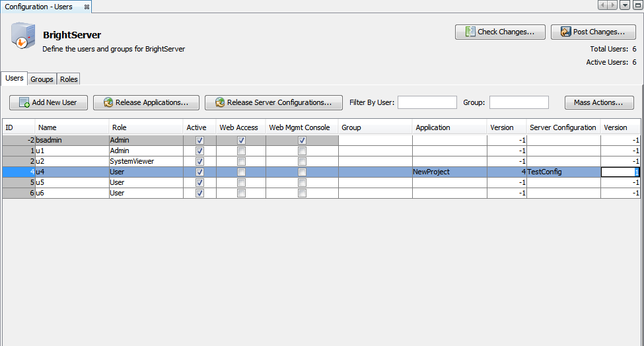Enable Web Mgmt Console for u2
Screen dimensions: 644x346
pyautogui.click(x=303, y=161)
